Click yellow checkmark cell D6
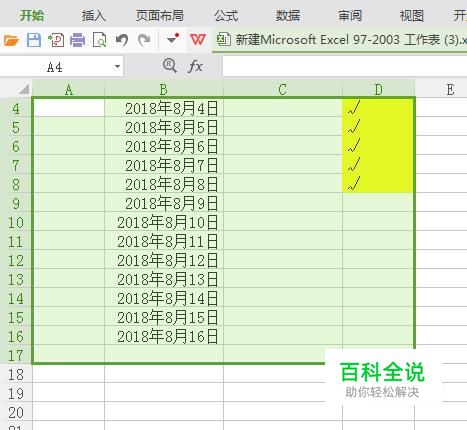The height and width of the screenshot is (430, 467). pyautogui.click(x=378, y=147)
